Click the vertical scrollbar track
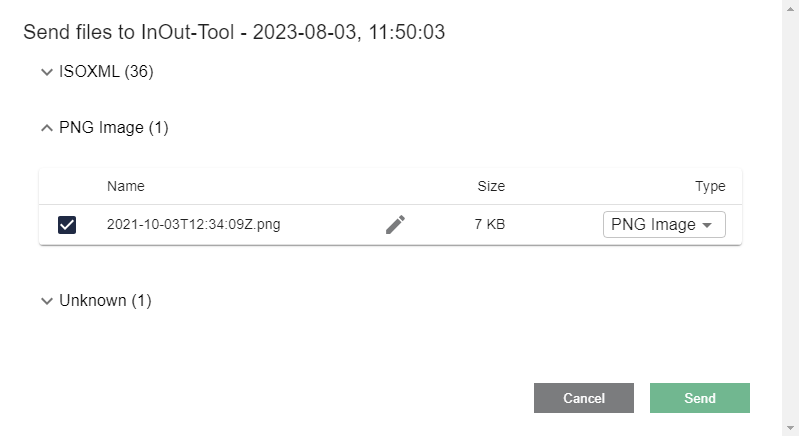Screen dimensions: 799x436 click(790, 218)
